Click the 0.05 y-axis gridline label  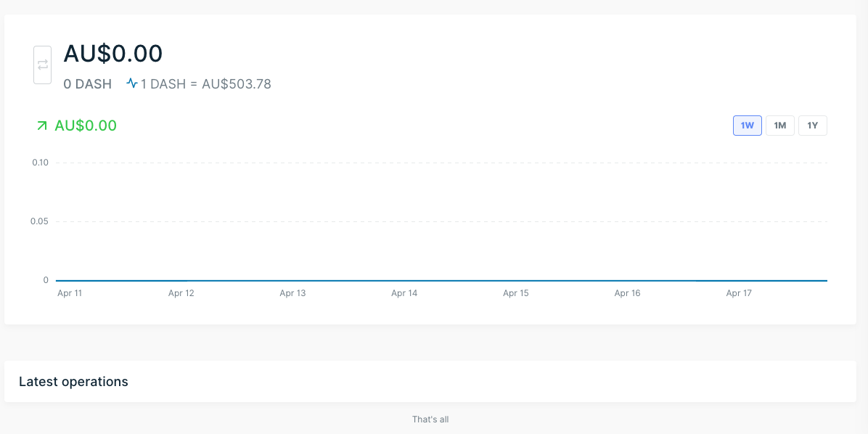point(39,221)
